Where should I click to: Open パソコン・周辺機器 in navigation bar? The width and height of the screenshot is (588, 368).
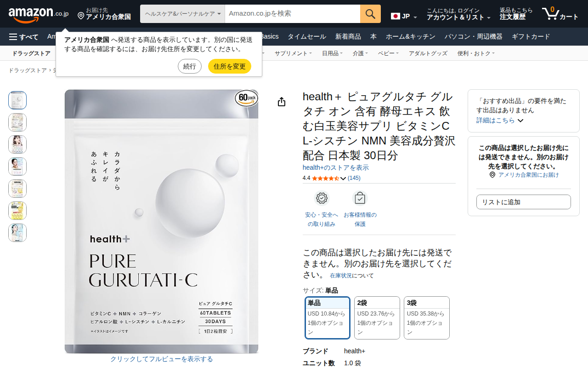coord(474,37)
